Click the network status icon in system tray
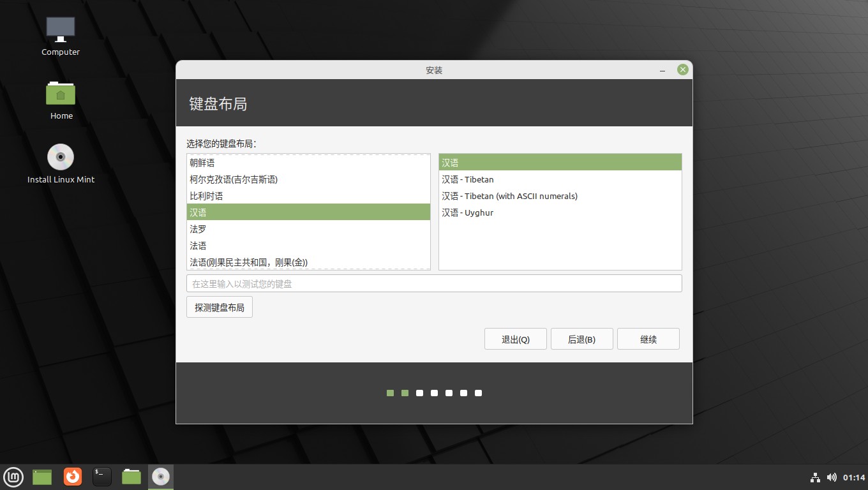 pos(815,477)
